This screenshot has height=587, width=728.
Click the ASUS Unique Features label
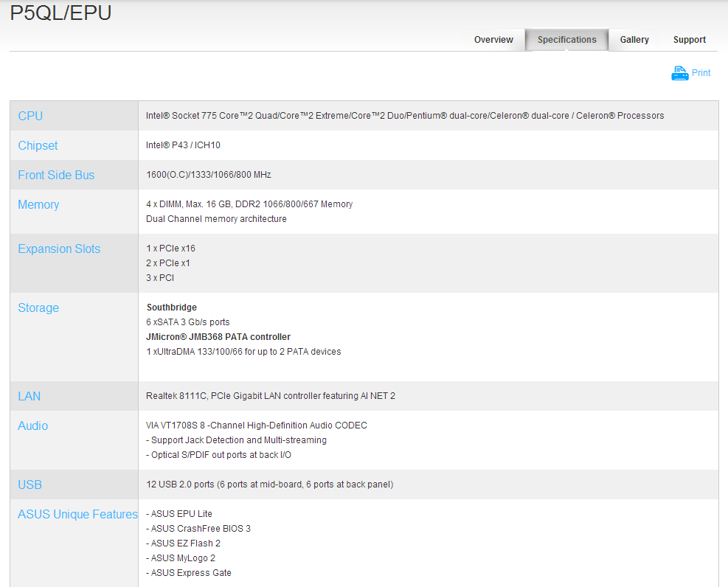click(x=77, y=514)
